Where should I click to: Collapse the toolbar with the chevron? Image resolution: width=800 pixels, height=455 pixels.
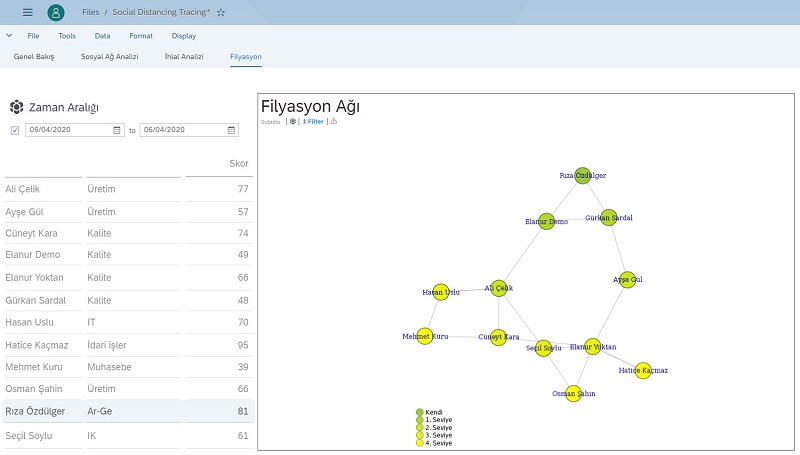[9, 35]
